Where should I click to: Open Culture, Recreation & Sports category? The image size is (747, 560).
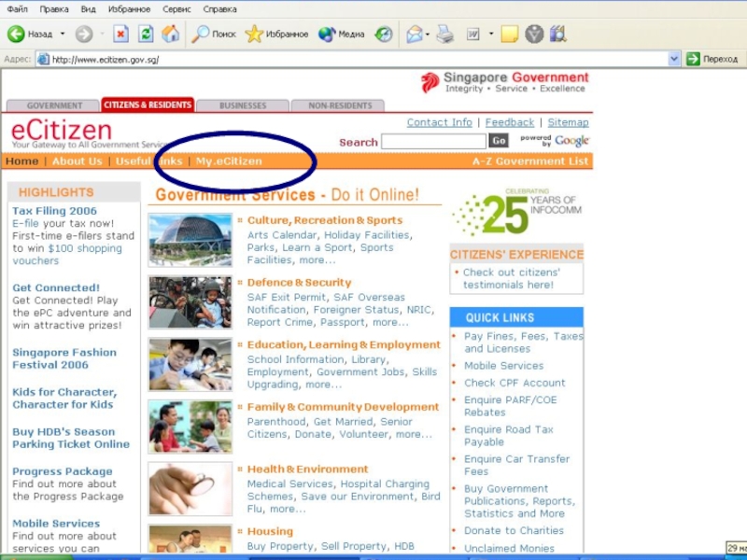coord(325,220)
